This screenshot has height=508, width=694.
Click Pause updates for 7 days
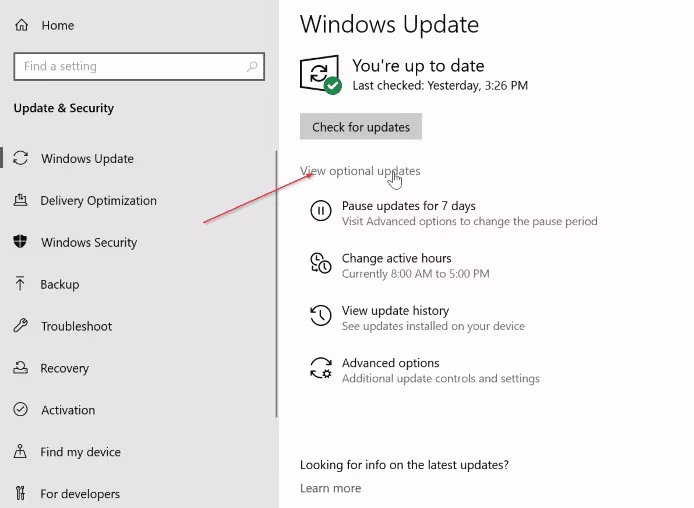pyautogui.click(x=409, y=206)
